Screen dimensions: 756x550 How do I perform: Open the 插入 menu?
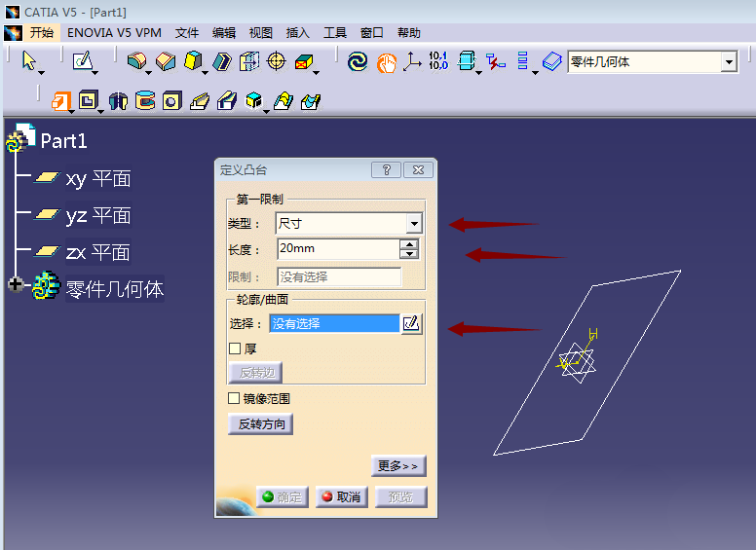click(x=298, y=32)
